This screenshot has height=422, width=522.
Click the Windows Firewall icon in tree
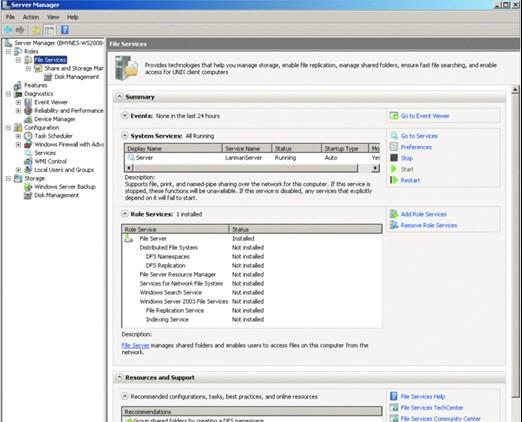point(28,144)
